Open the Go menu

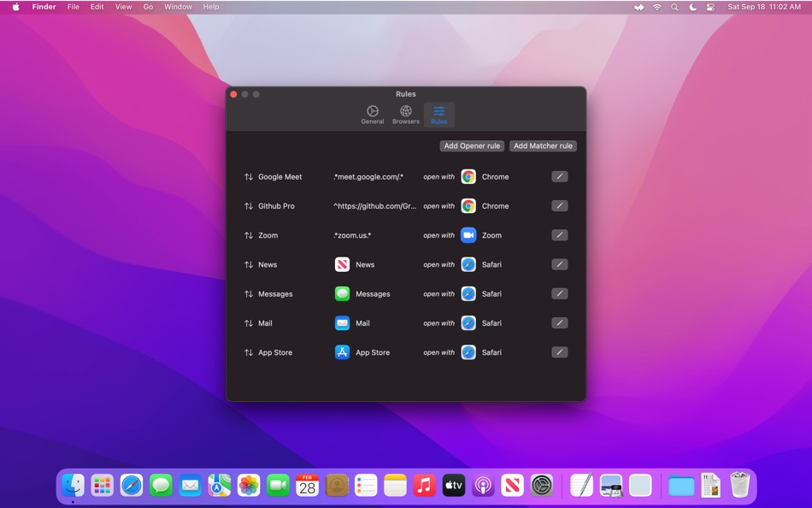tap(148, 7)
